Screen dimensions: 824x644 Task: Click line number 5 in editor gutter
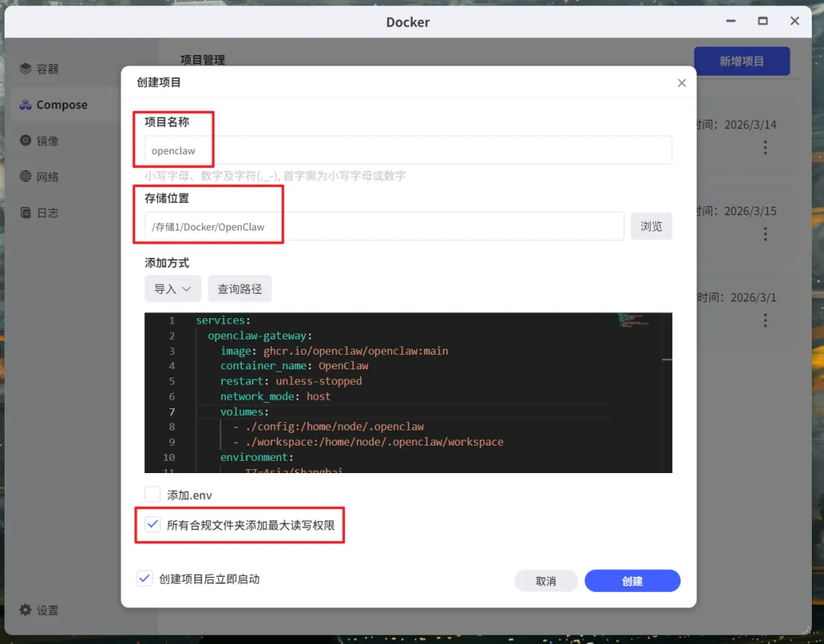coord(172,382)
